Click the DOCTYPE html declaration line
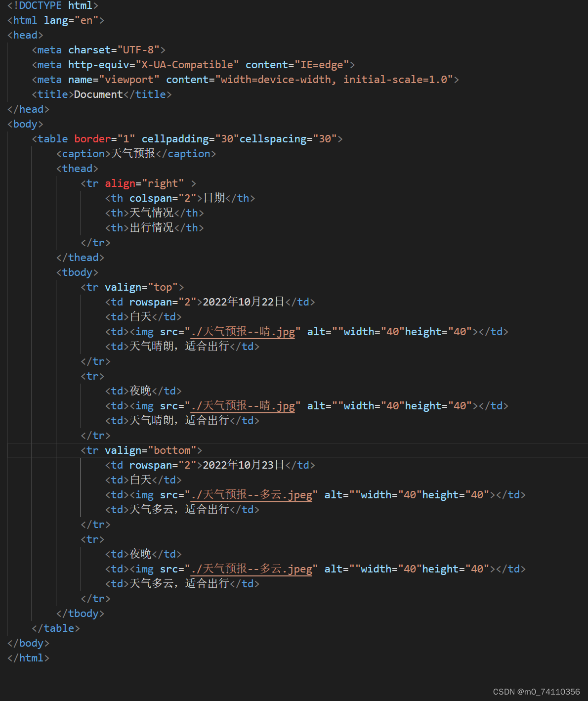 53,5
